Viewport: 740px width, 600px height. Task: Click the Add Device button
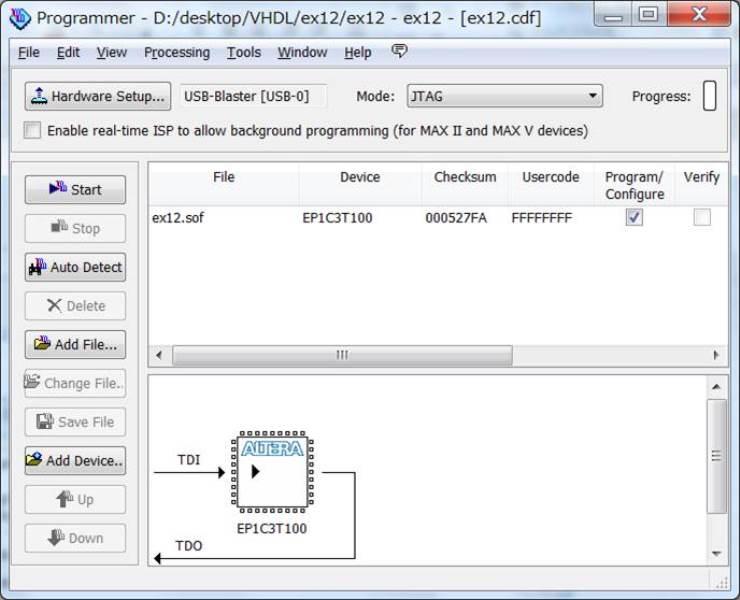(x=76, y=461)
